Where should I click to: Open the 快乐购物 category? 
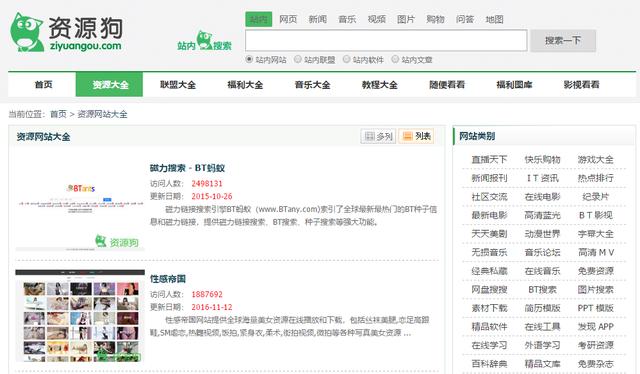coord(542,160)
